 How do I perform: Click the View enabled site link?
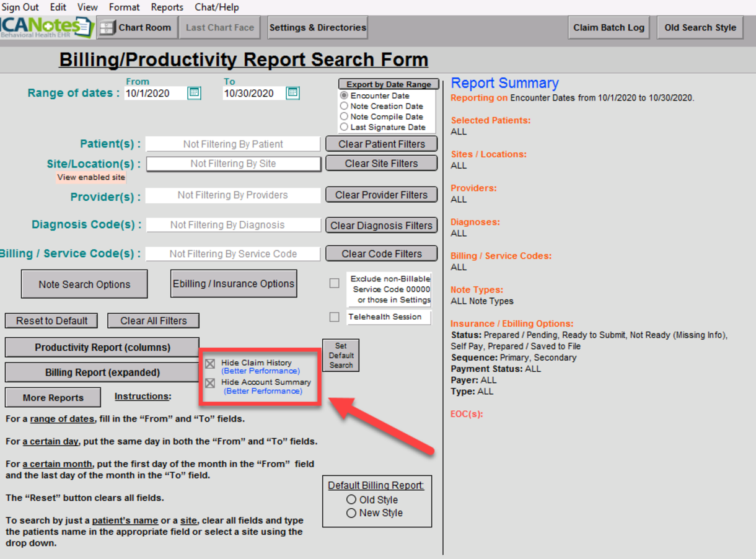[91, 177]
